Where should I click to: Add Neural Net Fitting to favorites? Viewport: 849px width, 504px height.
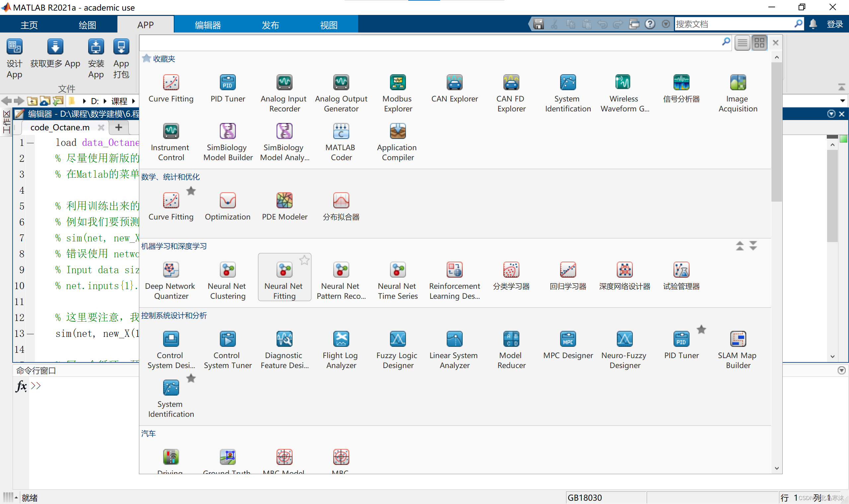point(304,261)
